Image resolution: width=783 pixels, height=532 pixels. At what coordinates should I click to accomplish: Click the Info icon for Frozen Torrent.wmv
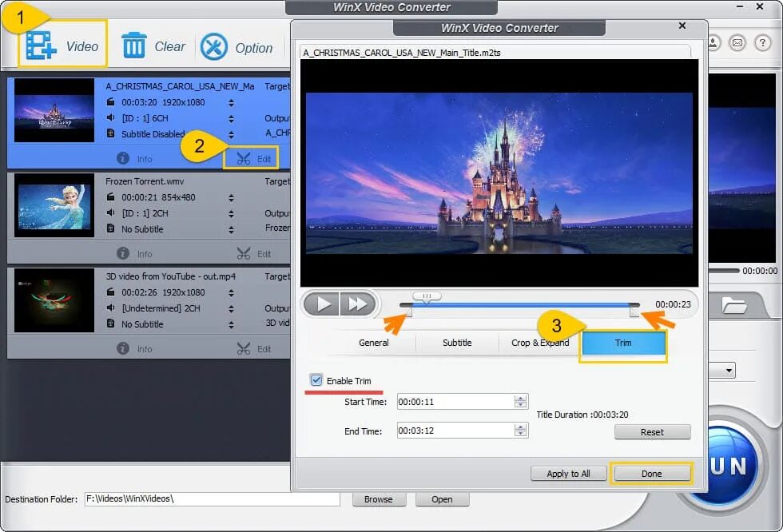pyautogui.click(x=122, y=253)
